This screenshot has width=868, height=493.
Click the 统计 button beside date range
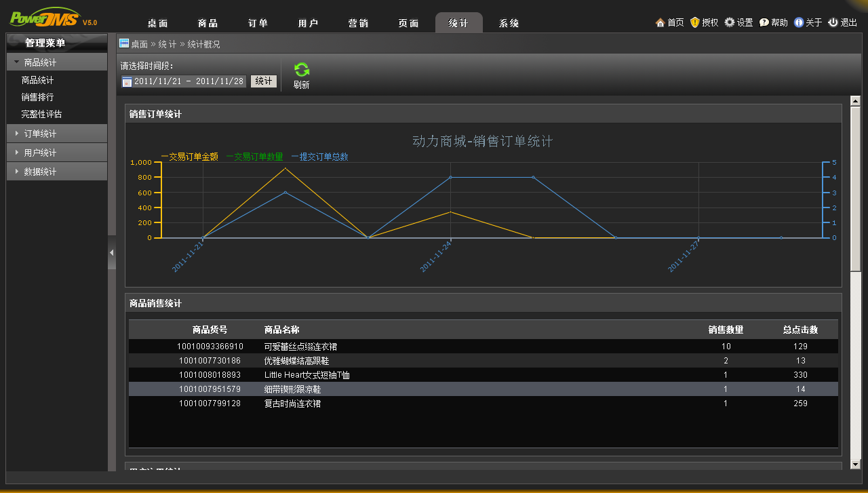pos(264,81)
